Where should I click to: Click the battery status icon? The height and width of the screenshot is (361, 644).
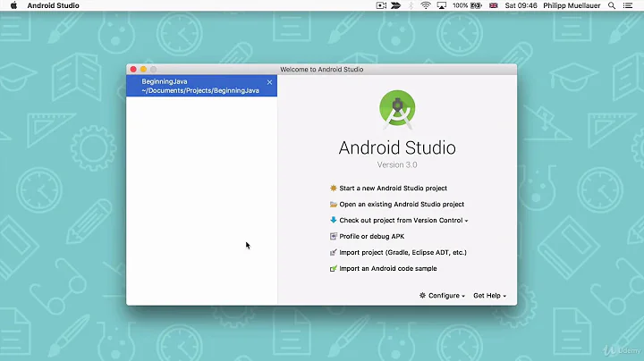pos(477,5)
